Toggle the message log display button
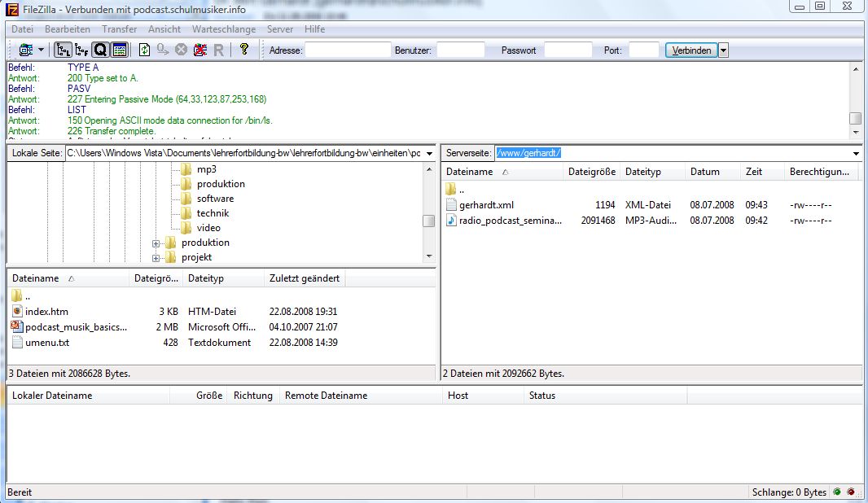This screenshot has height=503, width=868. 119,50
